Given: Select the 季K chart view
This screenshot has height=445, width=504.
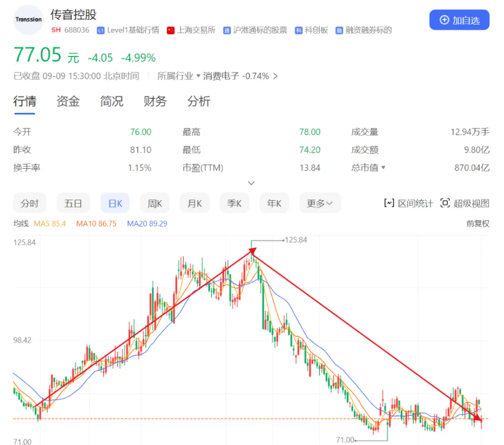Looking at the screenshot, I should 235,203.
